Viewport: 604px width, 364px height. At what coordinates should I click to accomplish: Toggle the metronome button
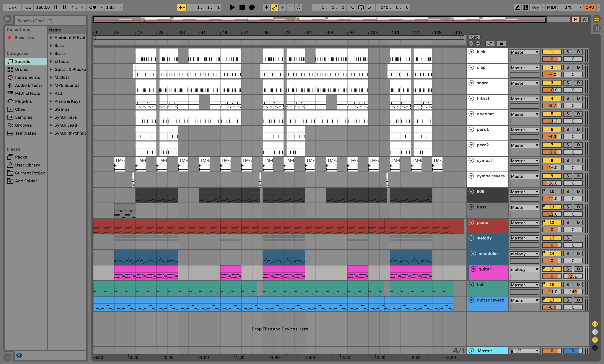tap(92, 7)
